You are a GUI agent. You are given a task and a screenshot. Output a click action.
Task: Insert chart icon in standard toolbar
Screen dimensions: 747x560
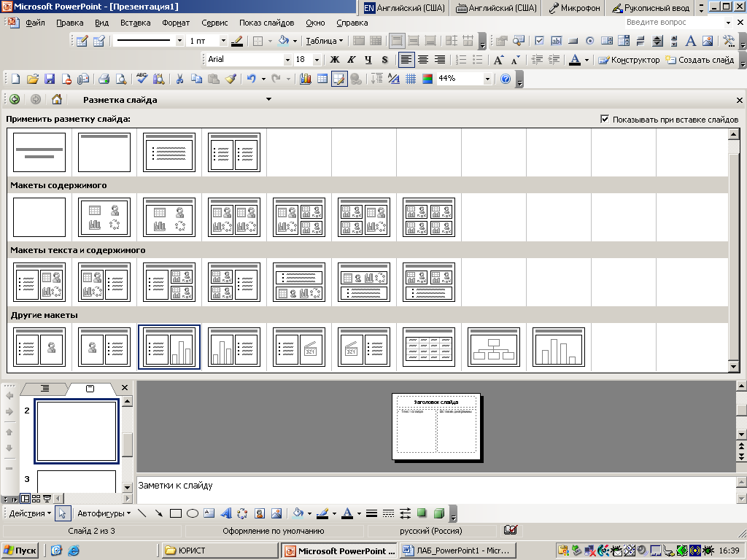(x=306, y=79)
